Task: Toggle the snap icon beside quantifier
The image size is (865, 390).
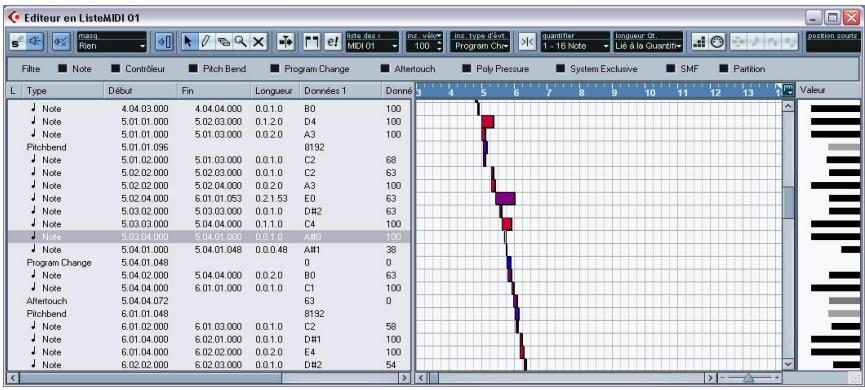Action: (x=527, y=42)
